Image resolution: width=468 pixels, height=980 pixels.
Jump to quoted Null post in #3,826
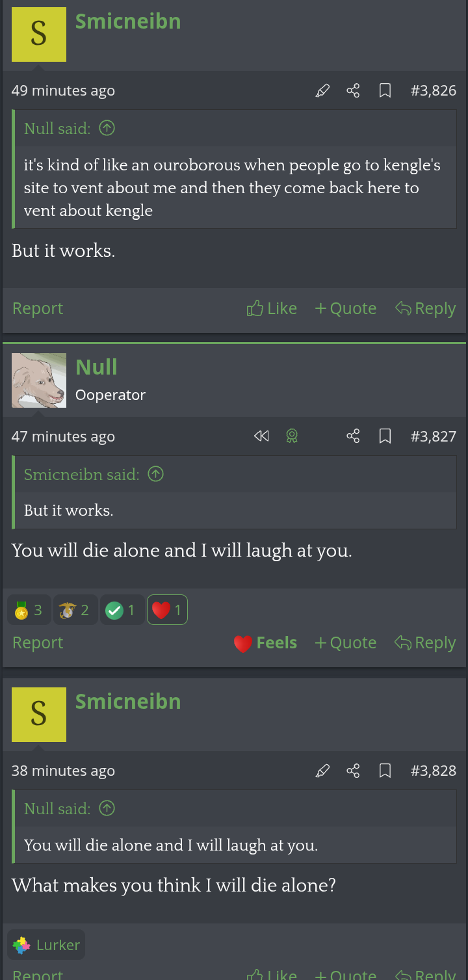tap(107, 128)
